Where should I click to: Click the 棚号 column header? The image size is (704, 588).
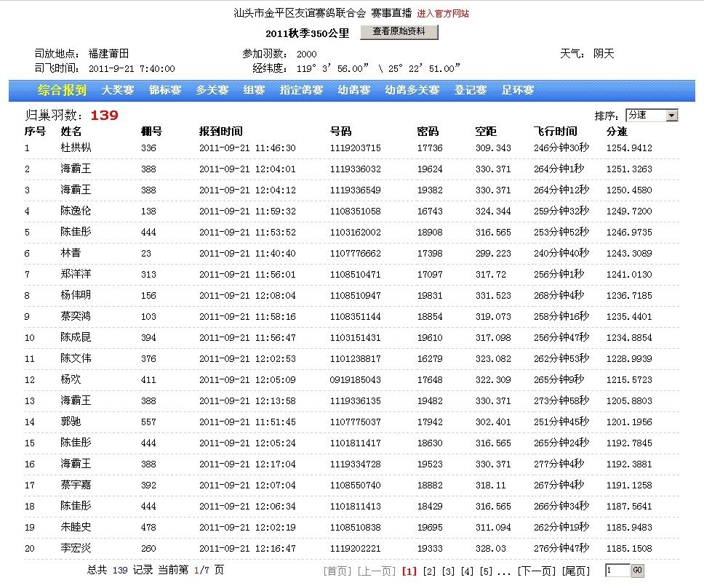pyautogui.click(x=151, y=132)
